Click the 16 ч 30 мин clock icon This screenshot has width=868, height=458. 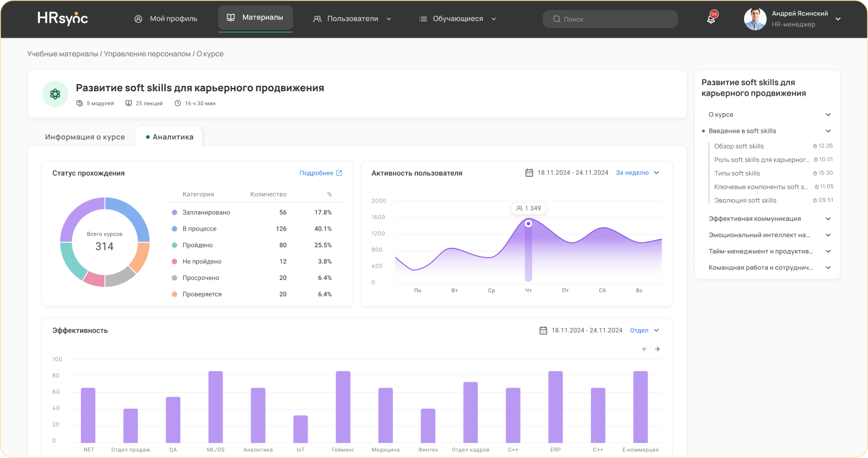[x=178, y=103]
